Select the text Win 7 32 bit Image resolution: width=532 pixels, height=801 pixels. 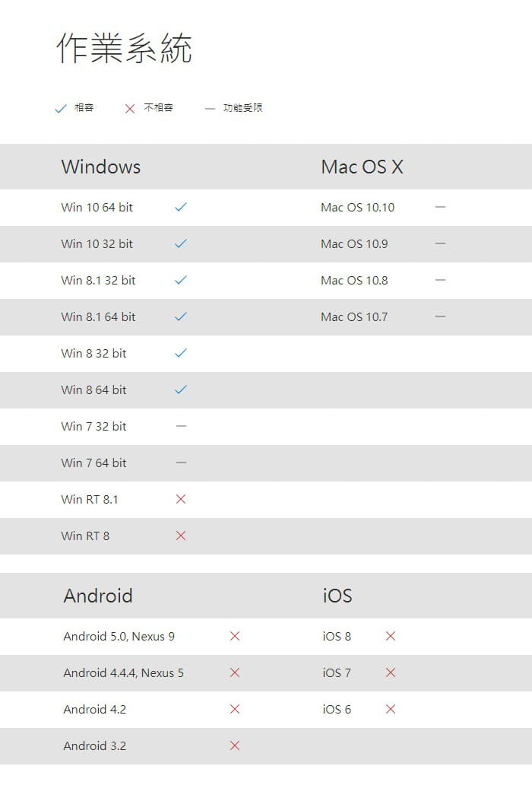click(x=94, y=427)
